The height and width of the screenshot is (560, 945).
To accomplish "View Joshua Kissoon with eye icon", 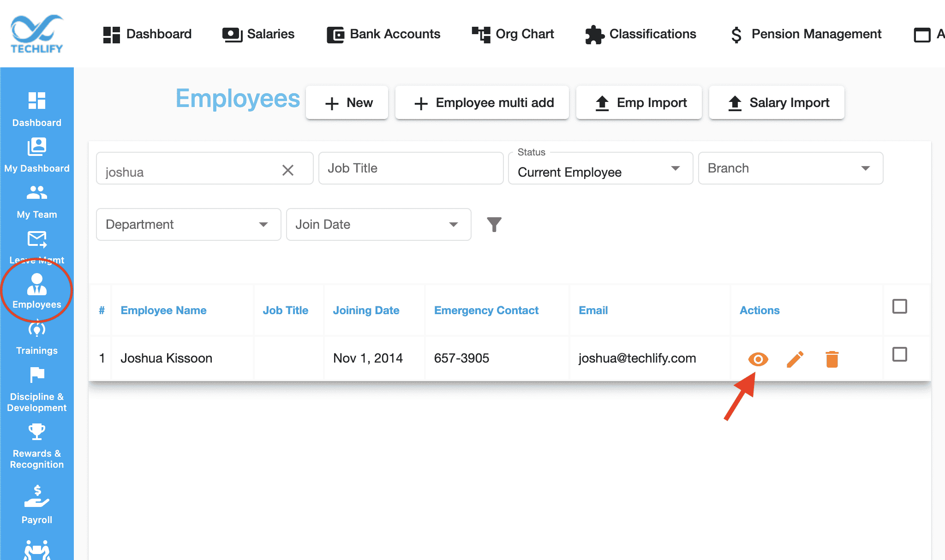I will (x=758, y=359).
